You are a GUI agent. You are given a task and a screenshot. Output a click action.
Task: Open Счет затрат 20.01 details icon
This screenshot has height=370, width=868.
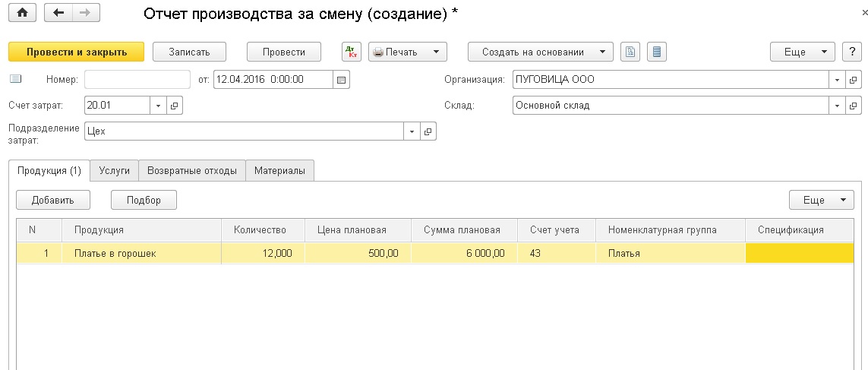pyautogui.click(x=175, y=106)
